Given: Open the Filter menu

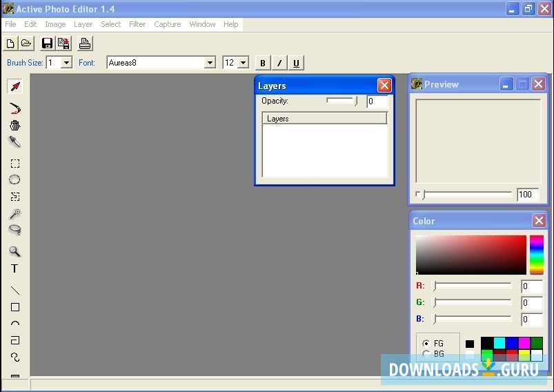Looking at the screenshot, I should point(137,24).
